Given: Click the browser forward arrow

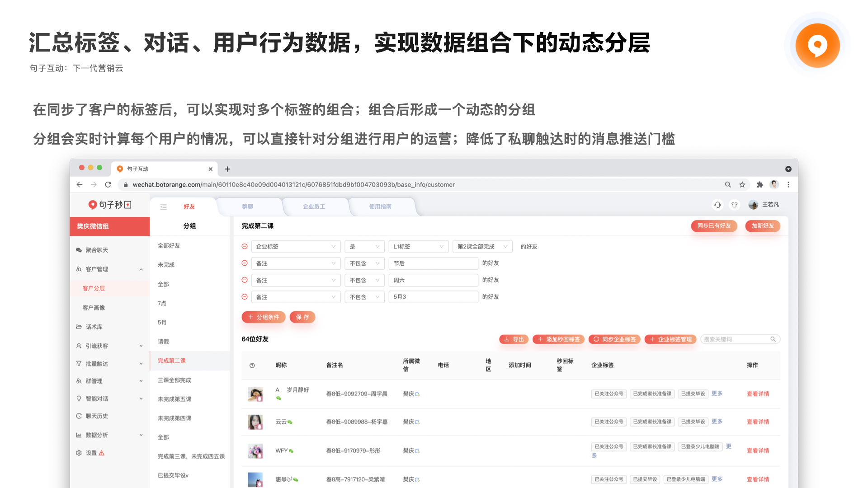Looking at the screenshot, I should (x=94, y=184).
